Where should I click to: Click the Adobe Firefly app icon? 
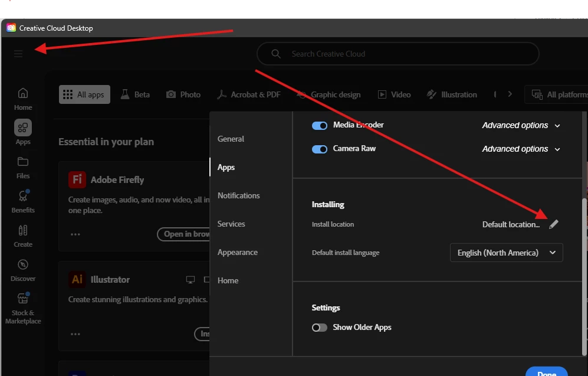point(77,180)
